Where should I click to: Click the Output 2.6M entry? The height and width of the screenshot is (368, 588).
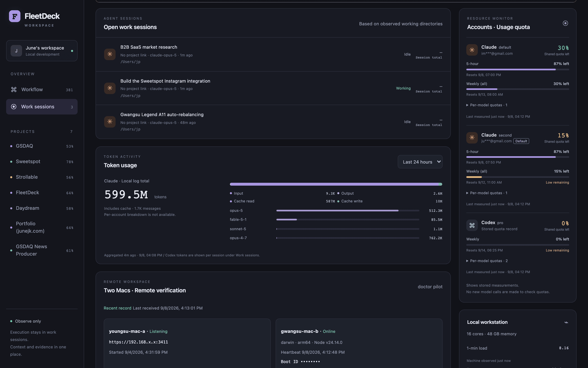[x=390, y=193]
